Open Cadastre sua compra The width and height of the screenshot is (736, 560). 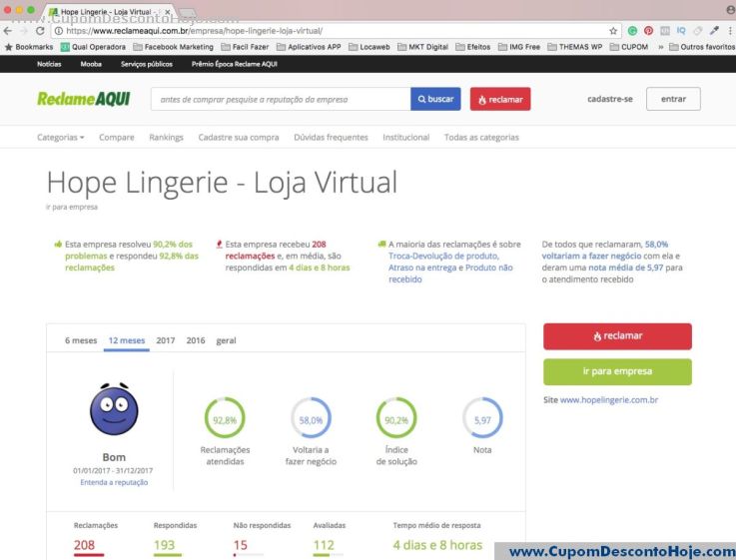coord(239,138)
